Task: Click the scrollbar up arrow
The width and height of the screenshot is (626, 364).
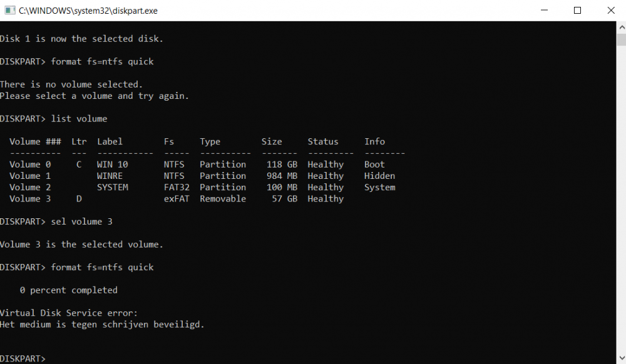Action: pyautogui.click(x=620, y=26)
